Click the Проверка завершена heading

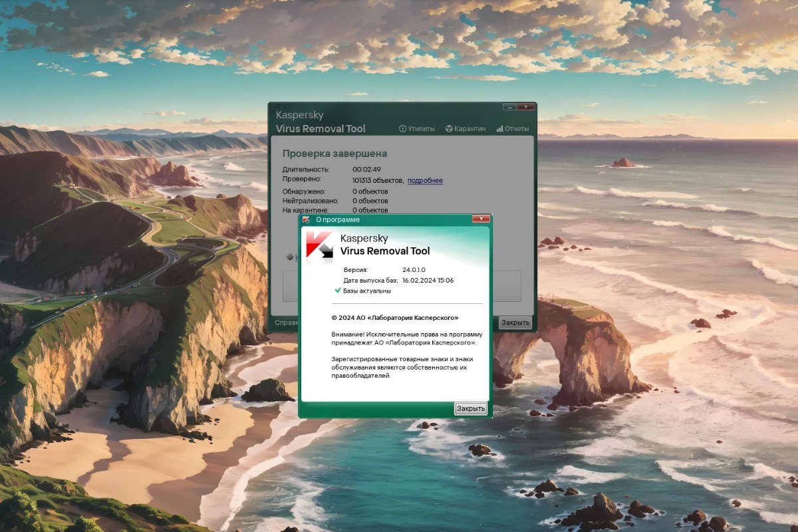pos(334,154)
